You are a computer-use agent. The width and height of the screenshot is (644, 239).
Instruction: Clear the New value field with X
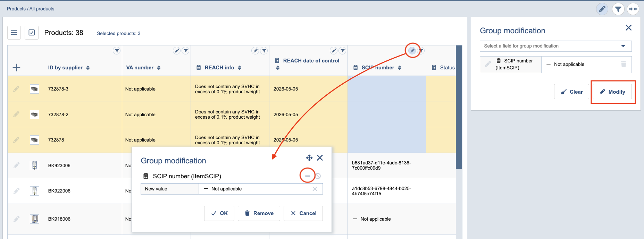click(315, 189)
